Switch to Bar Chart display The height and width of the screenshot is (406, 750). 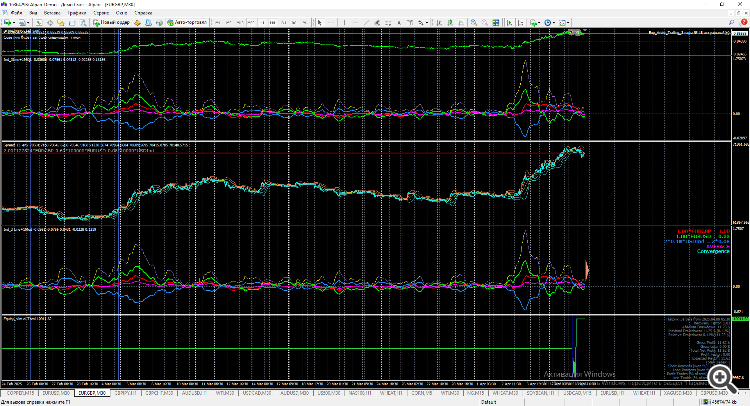(440, 22)
